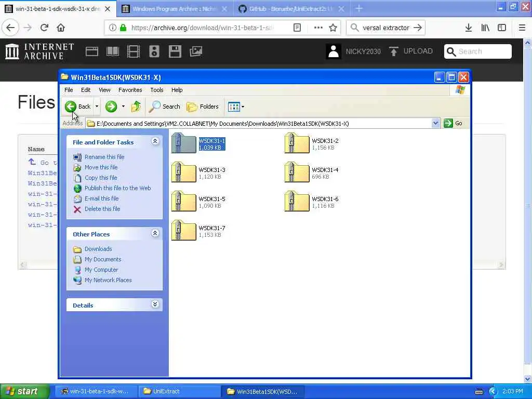
Task: Click the browser back arrow
Action: (10, 28)
